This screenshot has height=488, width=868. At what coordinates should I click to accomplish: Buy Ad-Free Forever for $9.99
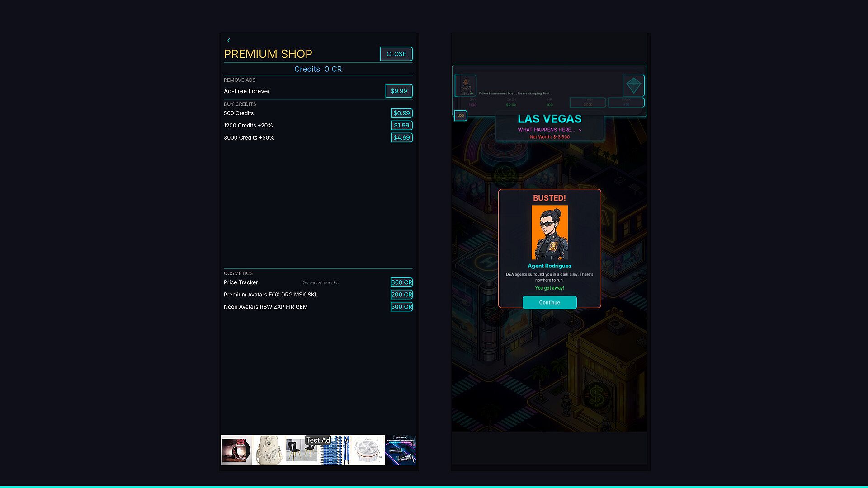pos(399,91)
